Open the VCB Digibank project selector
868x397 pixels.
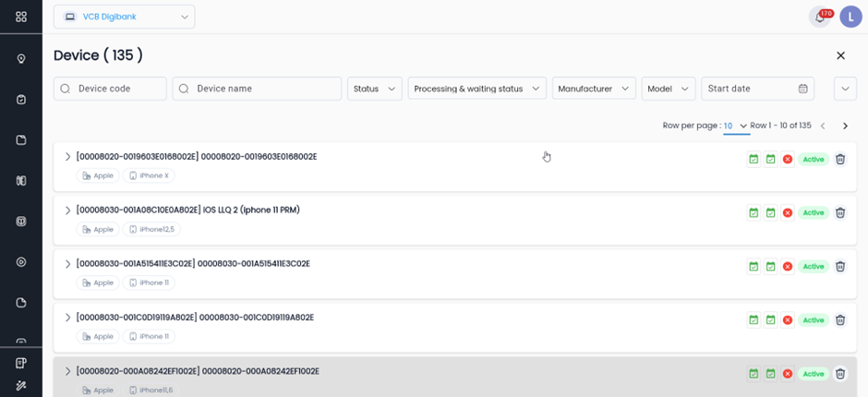click(x=124, y=17)
